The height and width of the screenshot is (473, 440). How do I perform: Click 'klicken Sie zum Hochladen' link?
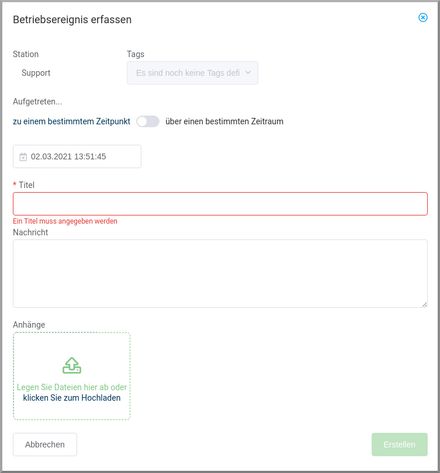(x=72, y=398)
